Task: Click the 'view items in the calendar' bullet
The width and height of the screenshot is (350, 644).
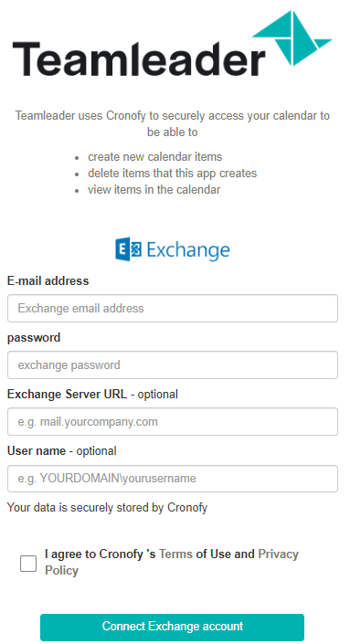Action: (x=154, y=190)
